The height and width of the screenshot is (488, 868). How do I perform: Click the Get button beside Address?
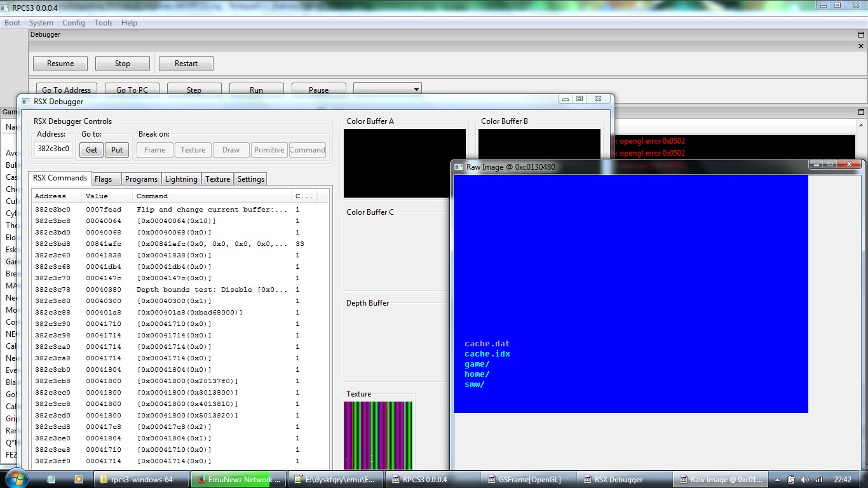click(92, 150)
